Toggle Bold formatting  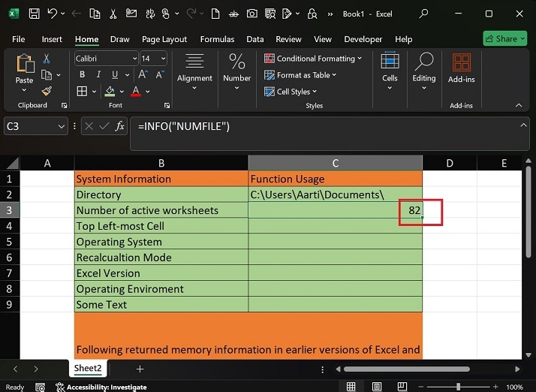click(82, 75)
